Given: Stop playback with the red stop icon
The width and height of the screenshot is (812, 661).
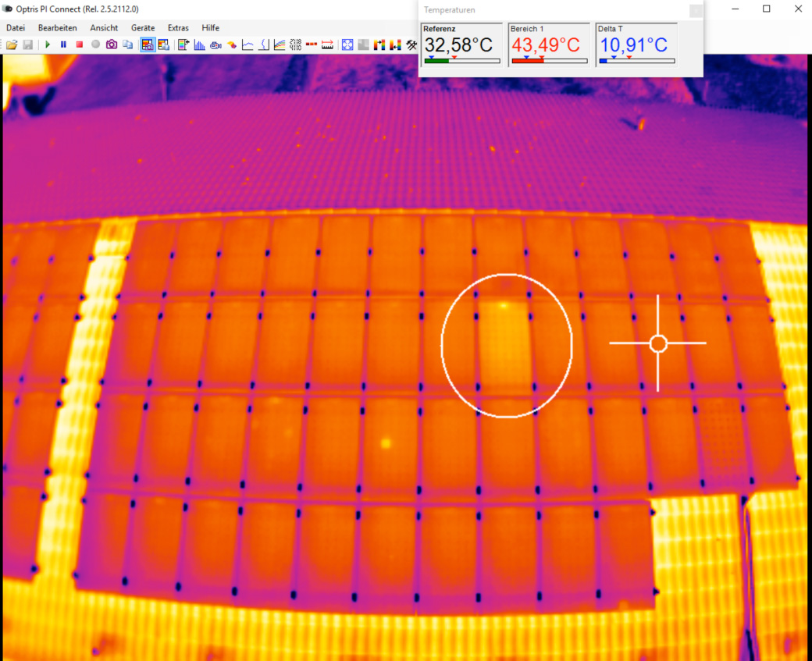Looking at the screenshot, I should point(79,44).
